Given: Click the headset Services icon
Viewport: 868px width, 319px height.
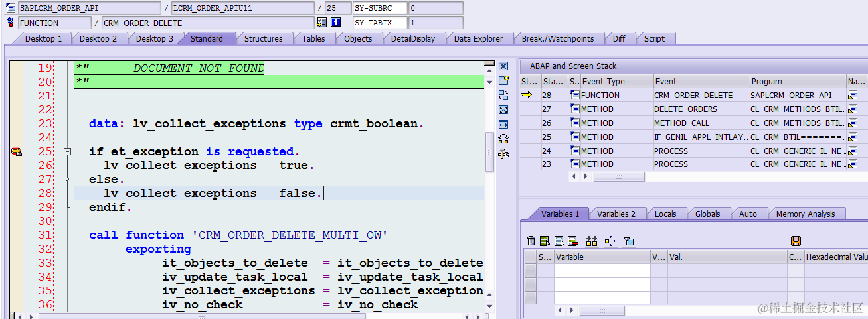Looking at the screenshot, I should point(503,139).
